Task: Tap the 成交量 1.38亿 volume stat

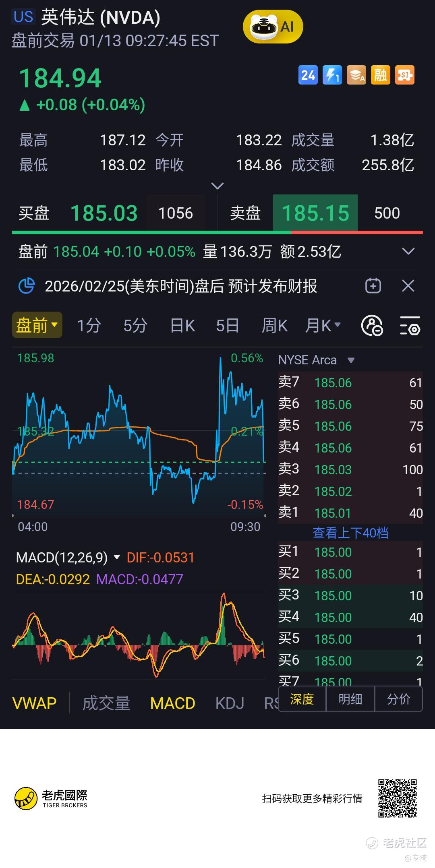Action: 353,140
